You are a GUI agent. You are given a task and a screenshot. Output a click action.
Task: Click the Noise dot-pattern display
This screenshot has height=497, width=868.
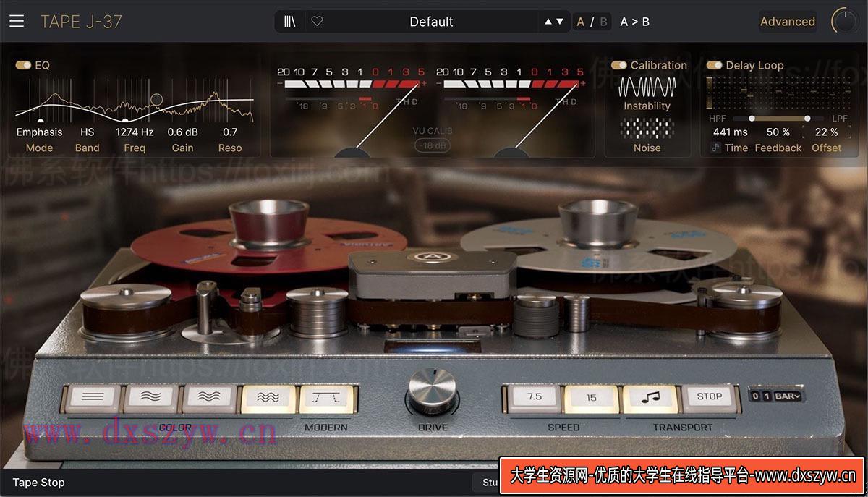click(x=647, y=129)
